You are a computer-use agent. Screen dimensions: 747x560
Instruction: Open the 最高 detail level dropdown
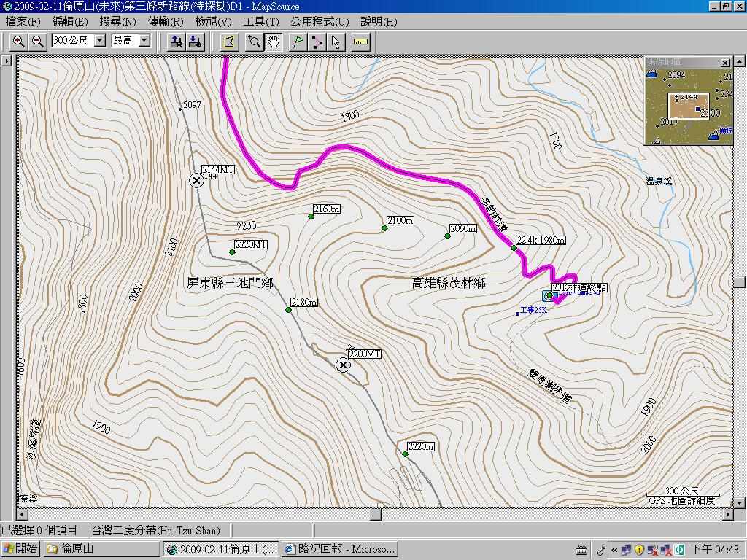pyautogui.click(x=144, y=41)
